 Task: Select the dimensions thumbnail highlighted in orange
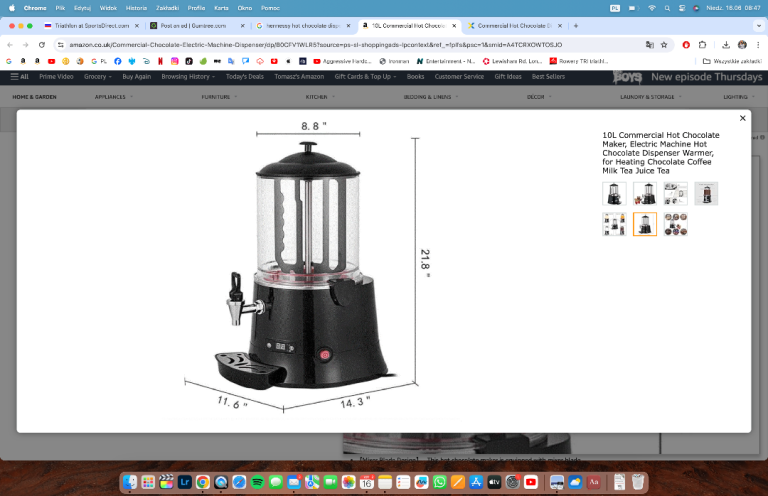(645, 224)
